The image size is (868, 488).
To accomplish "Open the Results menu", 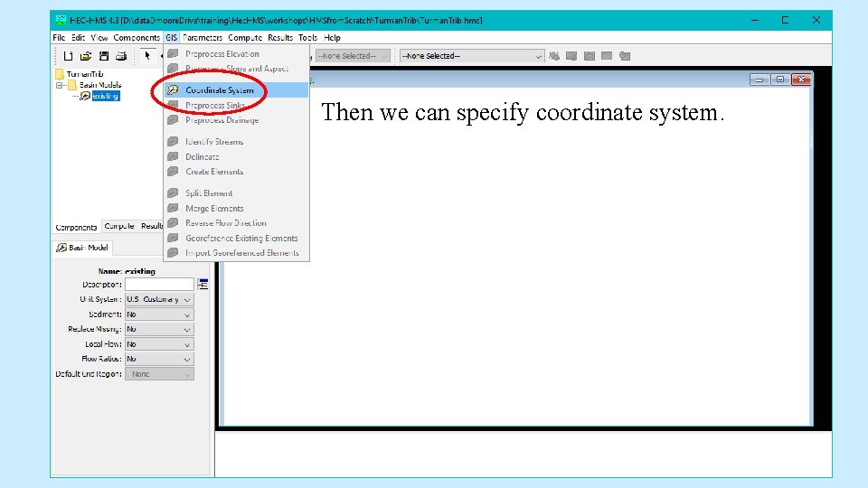I will click(x=280, y=38).
